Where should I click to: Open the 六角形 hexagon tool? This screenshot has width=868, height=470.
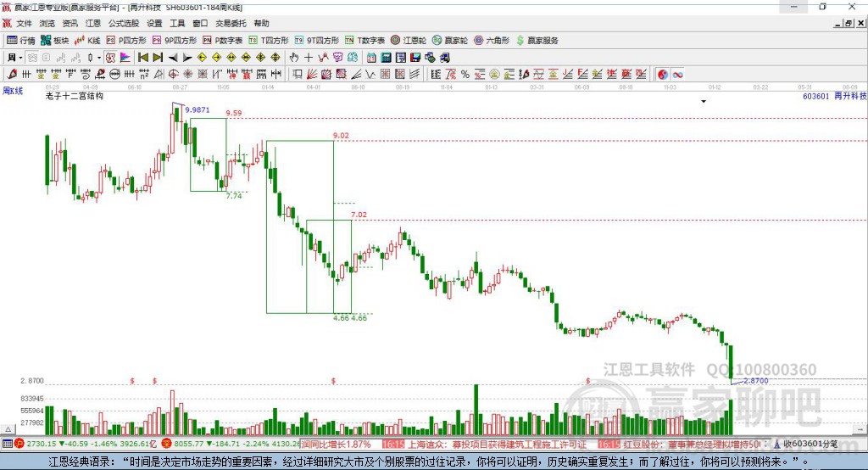tap(492, 41)
